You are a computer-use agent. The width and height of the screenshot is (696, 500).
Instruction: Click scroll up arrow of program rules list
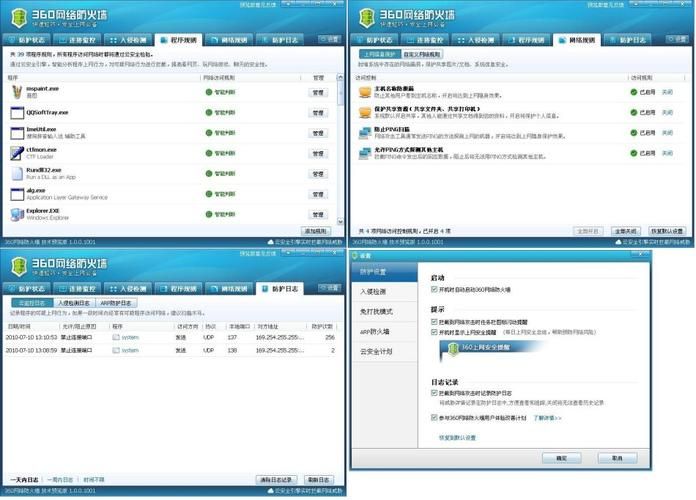340,77
